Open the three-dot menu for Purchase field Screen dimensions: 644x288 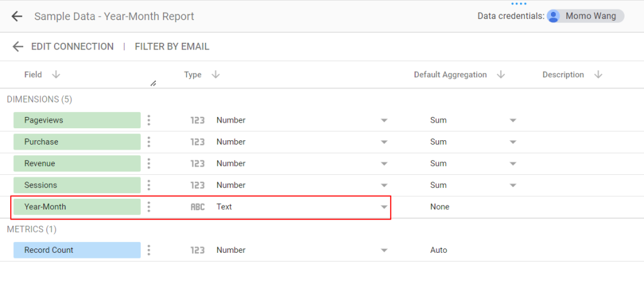148,142
